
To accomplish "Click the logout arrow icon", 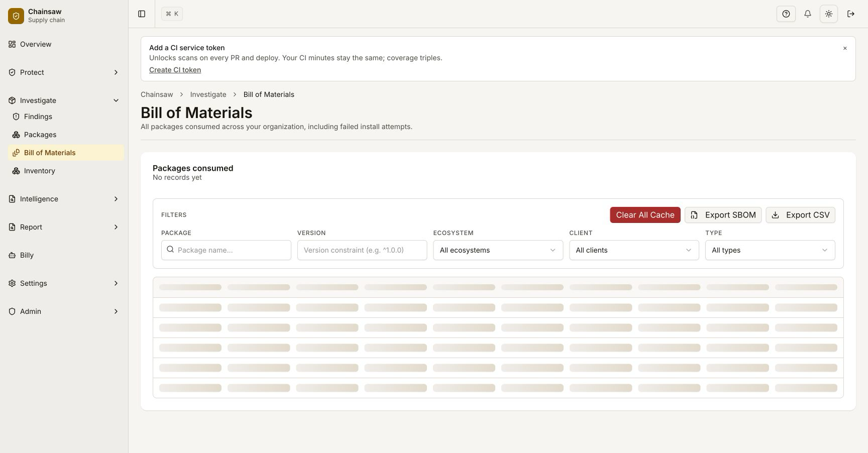I will click(x=851, y=14).
